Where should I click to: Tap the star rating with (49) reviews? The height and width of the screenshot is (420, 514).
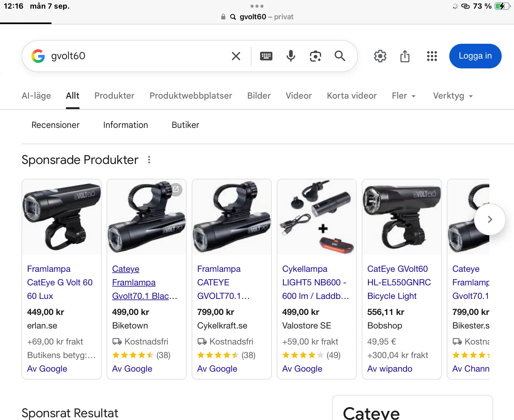pyautogui.click(x=311, y=355)
